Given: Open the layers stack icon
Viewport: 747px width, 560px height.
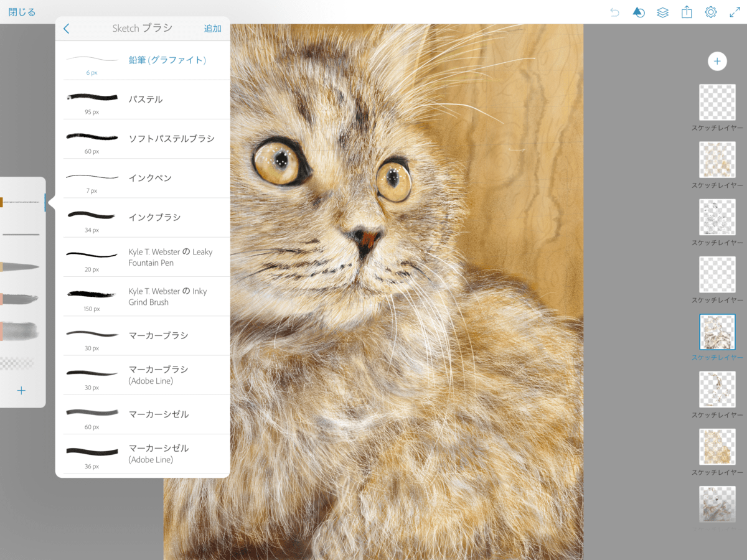Looking at the screenshot, I should click(x=662, y=12).
